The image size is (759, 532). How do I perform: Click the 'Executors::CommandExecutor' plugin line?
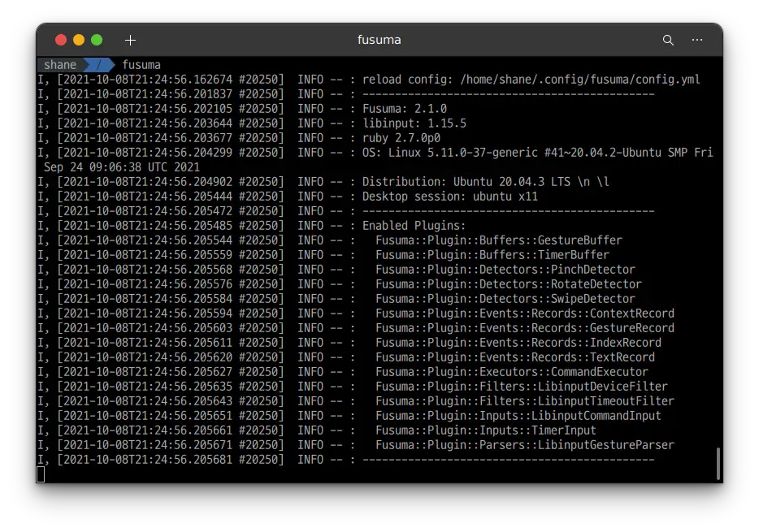[512, 372]
